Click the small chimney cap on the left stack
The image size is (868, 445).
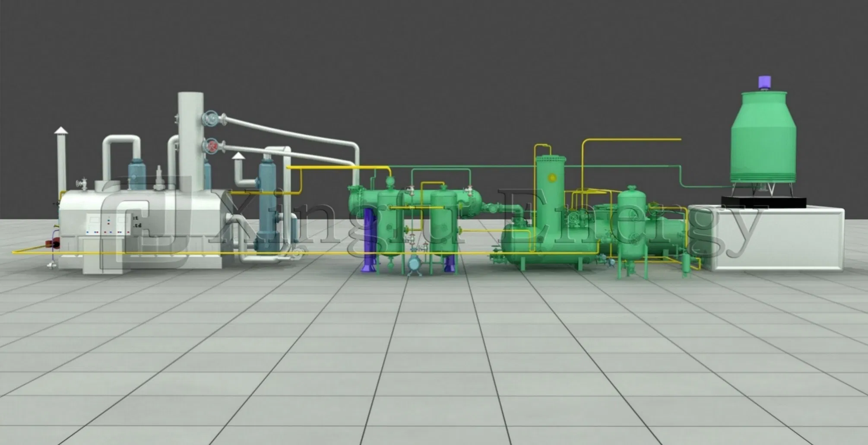point(62,130)
